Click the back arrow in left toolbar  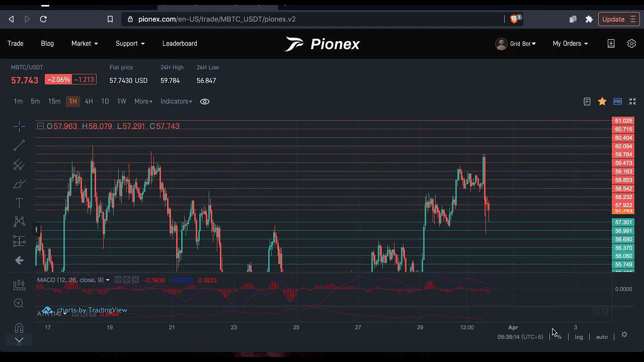[19, 260]
